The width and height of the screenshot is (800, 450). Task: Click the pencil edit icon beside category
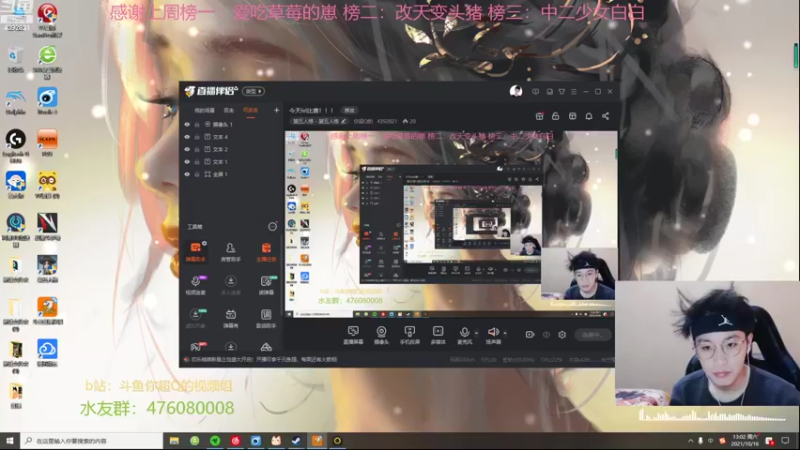click(343, 121)
